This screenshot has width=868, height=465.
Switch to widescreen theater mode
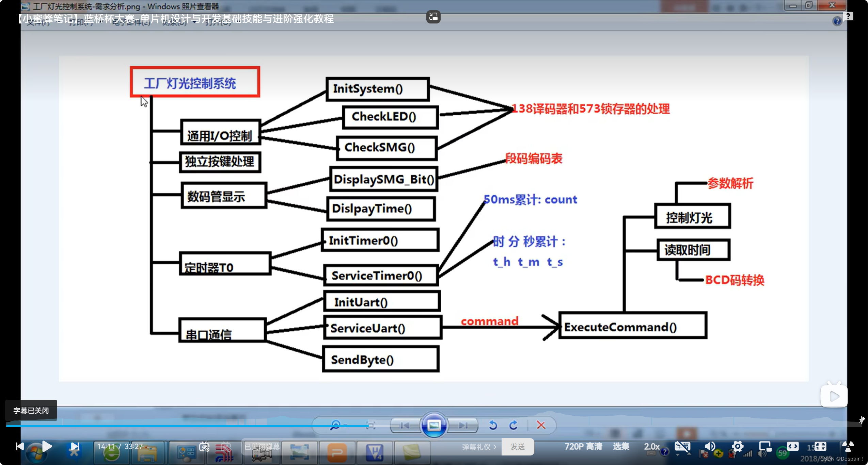[x=793, y=446]
